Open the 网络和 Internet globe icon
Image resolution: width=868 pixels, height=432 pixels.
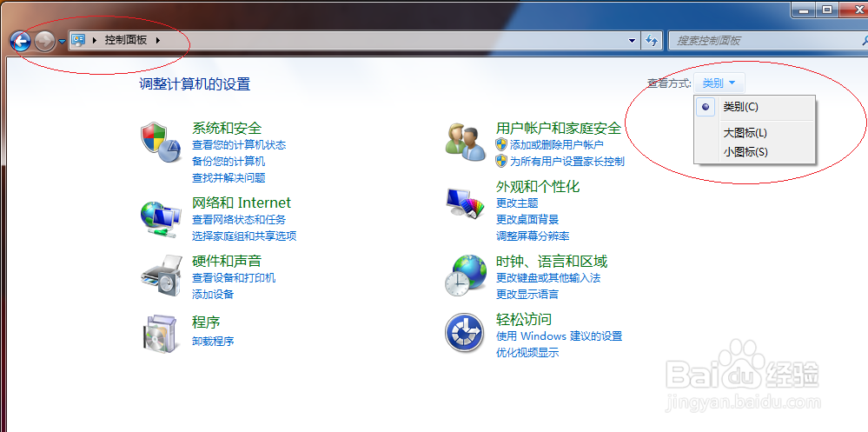tap(161, 219)
